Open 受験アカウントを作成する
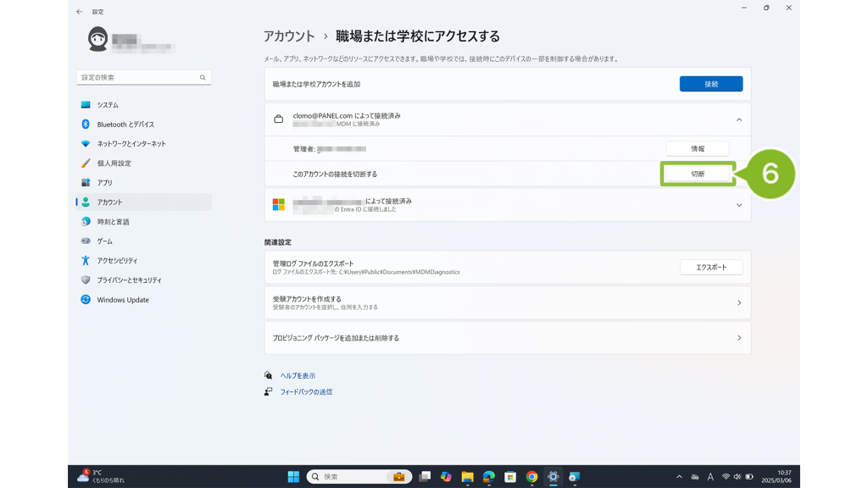 pyautogui.click(x=508, y=302)
